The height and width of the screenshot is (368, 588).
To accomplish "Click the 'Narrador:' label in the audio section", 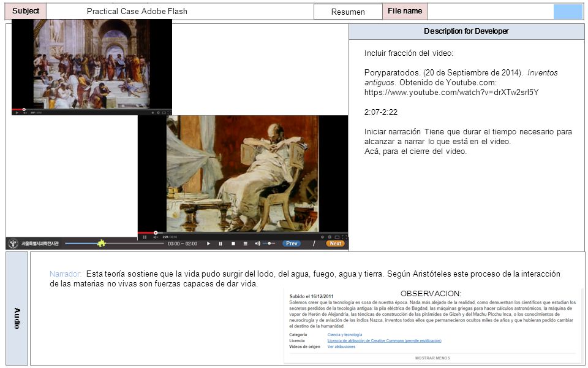I will click(x=66, y=274).
